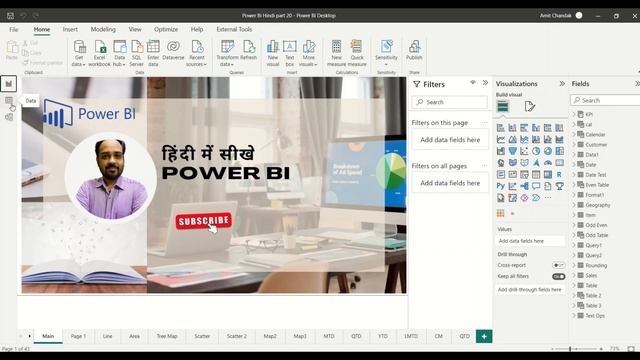Viewport: 640px width, 360px height.
Task: Create a Quick measure
Action: point(357,53)
